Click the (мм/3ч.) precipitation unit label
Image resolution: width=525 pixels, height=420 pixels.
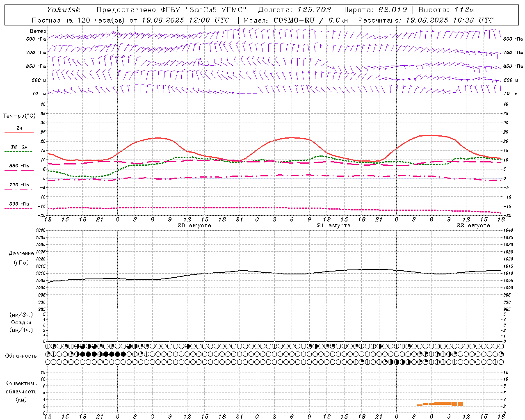21,315
